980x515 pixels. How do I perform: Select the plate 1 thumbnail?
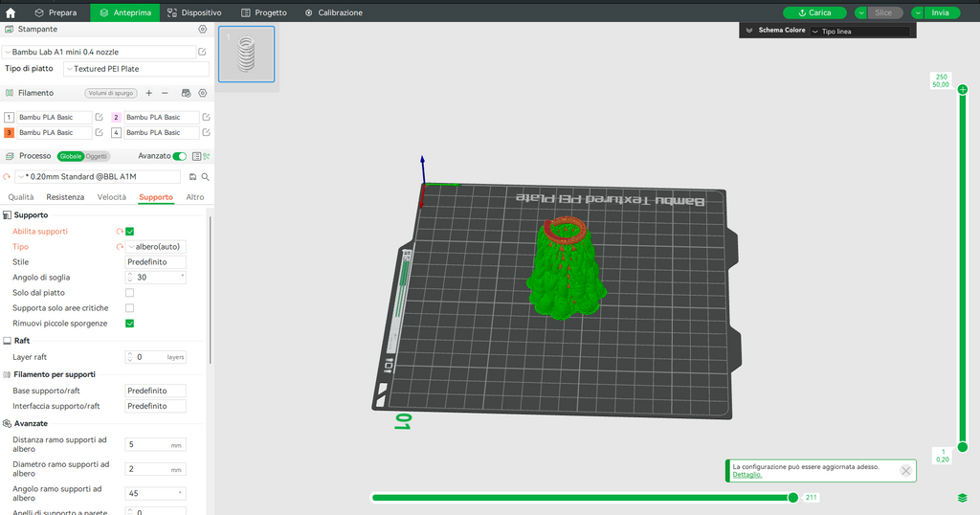pos(246,54)
